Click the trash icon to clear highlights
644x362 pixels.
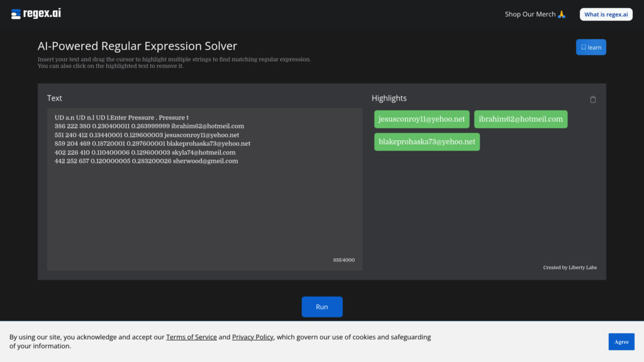click(592, 99)
